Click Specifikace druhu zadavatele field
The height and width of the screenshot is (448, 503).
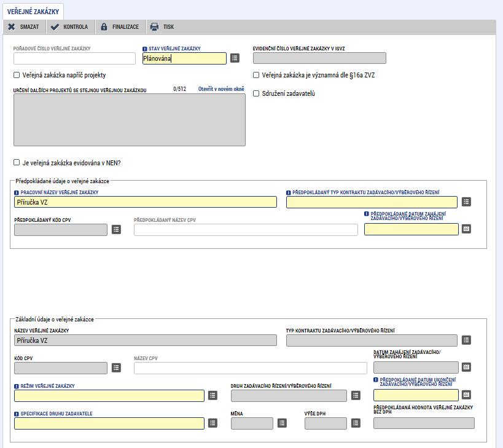click(x=109, y=423)
